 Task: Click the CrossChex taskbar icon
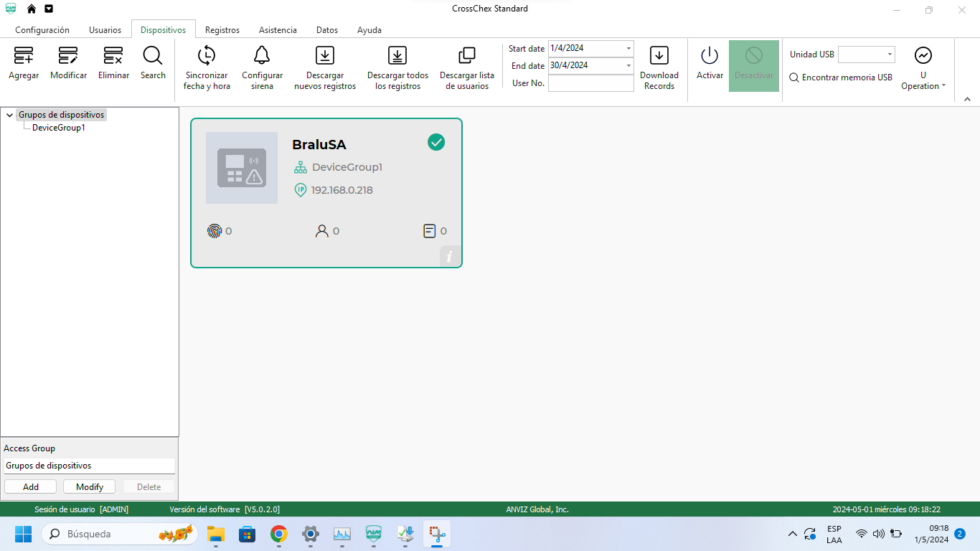(x=374, y=534)
